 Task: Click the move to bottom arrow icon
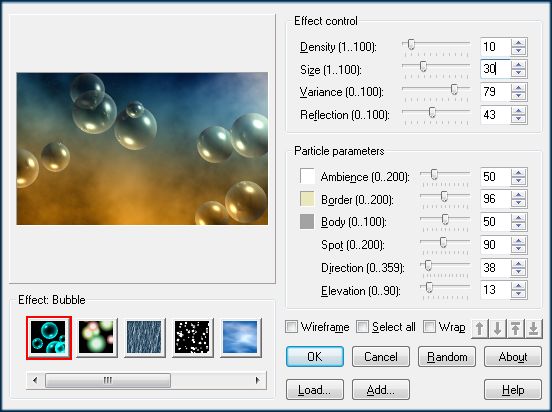(534, 329)
